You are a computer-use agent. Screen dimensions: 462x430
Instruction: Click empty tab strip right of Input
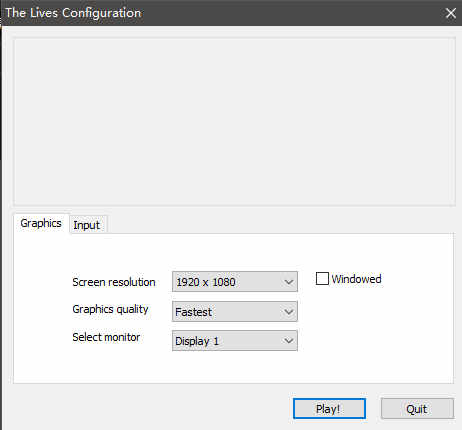pyautogui.click(x=280, y=224)
